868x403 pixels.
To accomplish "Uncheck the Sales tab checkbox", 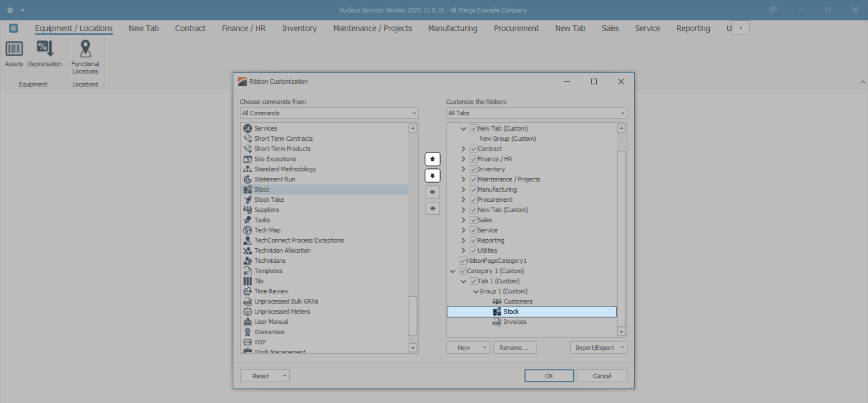I will click(x=473, y=220).
